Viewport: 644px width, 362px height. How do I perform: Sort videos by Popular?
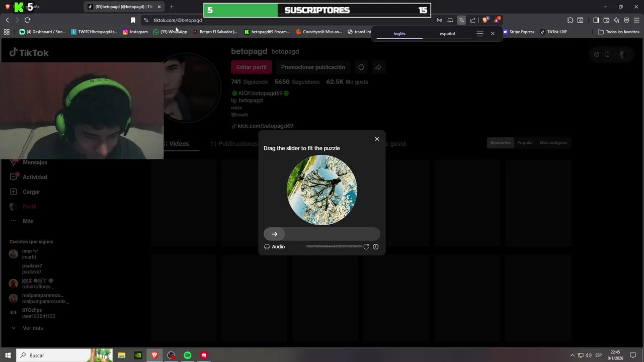tap(525, 143)
